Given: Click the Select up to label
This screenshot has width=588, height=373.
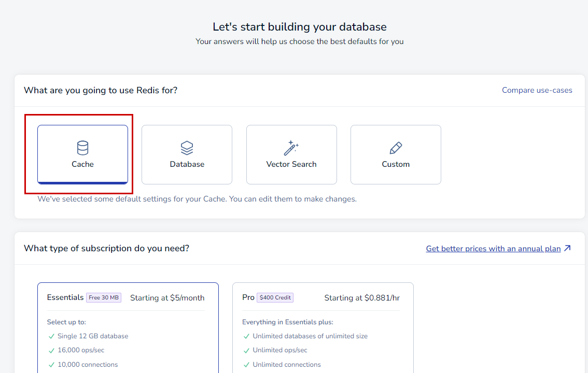Looking at the screenshot, I should click(66, 322).
